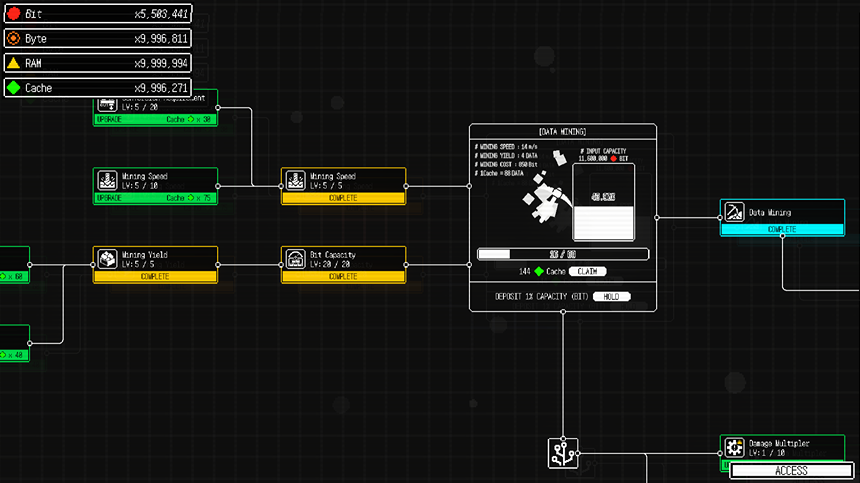
Task: Select the cyan Data Mining COMPLETE bar
Action: point(781,229)
